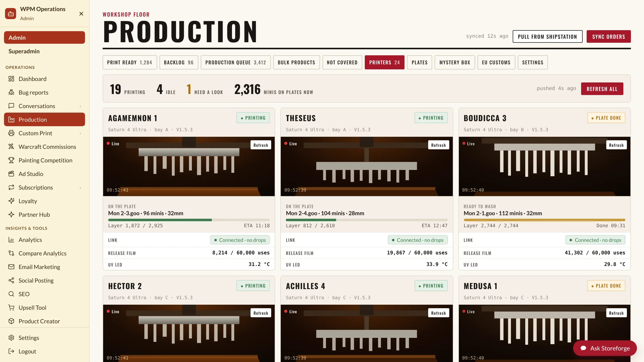Open Bug reports via bug icon
Image resolution: width=644 pixels, height=362 pixels.
point(11,93)
